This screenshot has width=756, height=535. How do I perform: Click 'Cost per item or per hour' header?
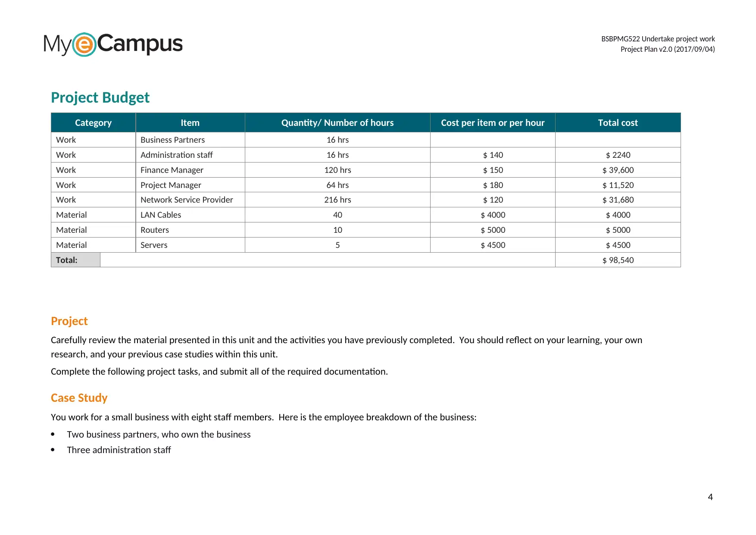(493, 122)
